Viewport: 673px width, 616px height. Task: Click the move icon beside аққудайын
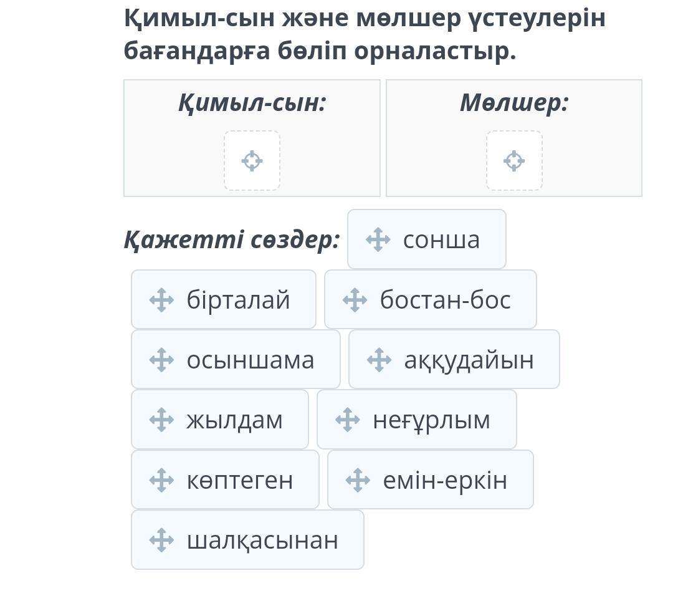click(379, 360)
